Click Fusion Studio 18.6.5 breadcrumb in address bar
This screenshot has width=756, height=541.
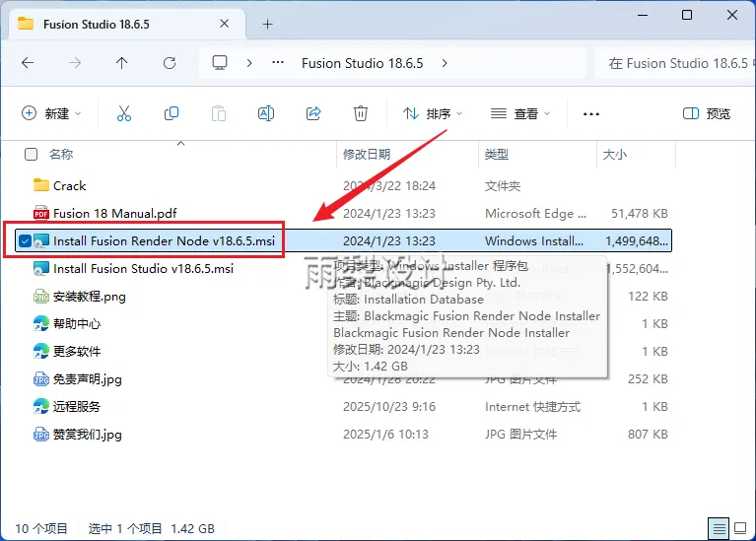363,63
